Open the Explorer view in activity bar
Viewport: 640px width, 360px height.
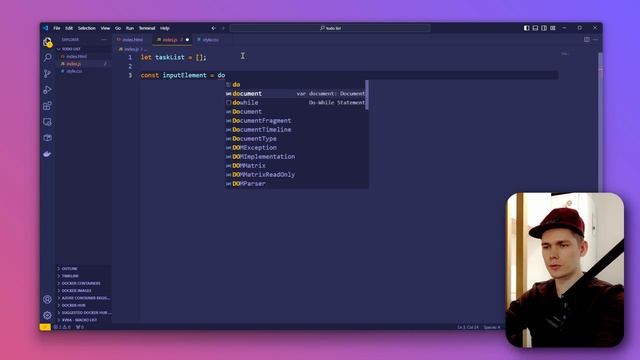tap(47, 42)
